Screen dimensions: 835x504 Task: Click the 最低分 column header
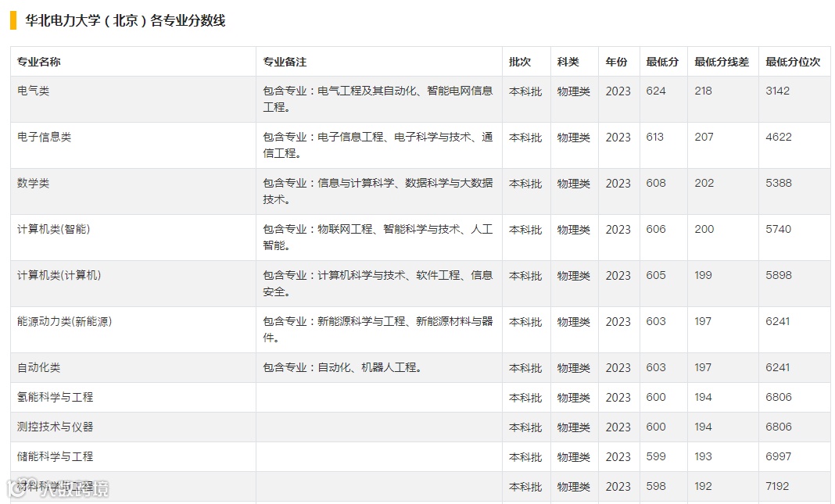coord(662,62)
